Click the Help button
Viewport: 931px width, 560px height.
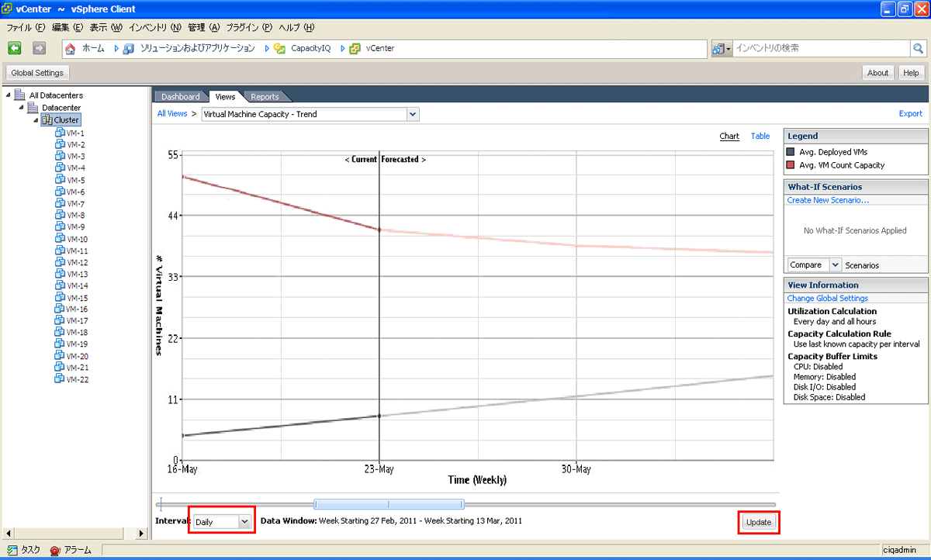click(911, 73)
